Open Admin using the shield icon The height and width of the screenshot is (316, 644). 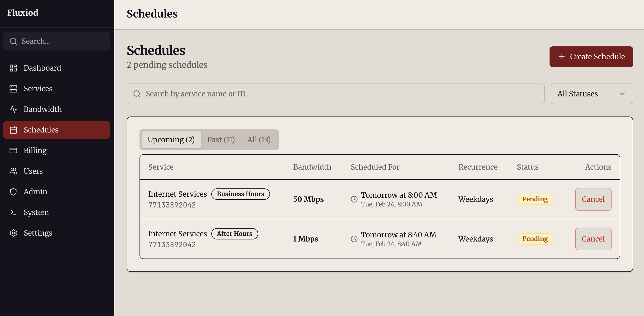tap(13, 192)
